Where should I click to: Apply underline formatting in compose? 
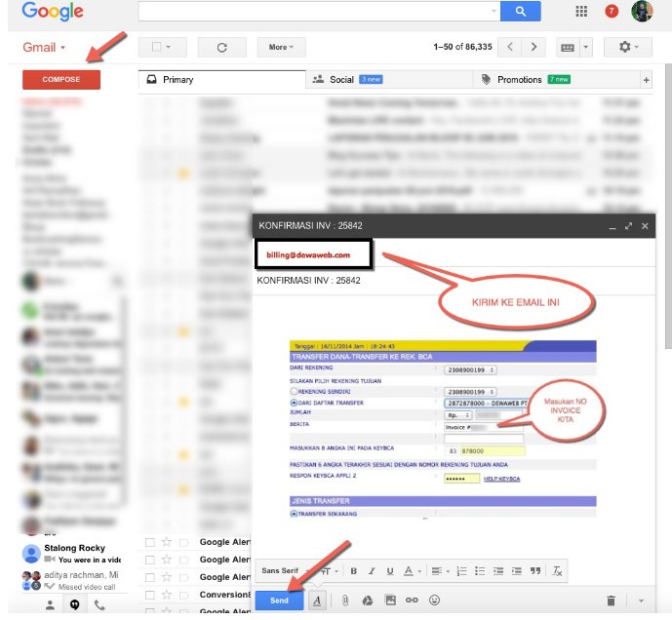coord(389,570)
